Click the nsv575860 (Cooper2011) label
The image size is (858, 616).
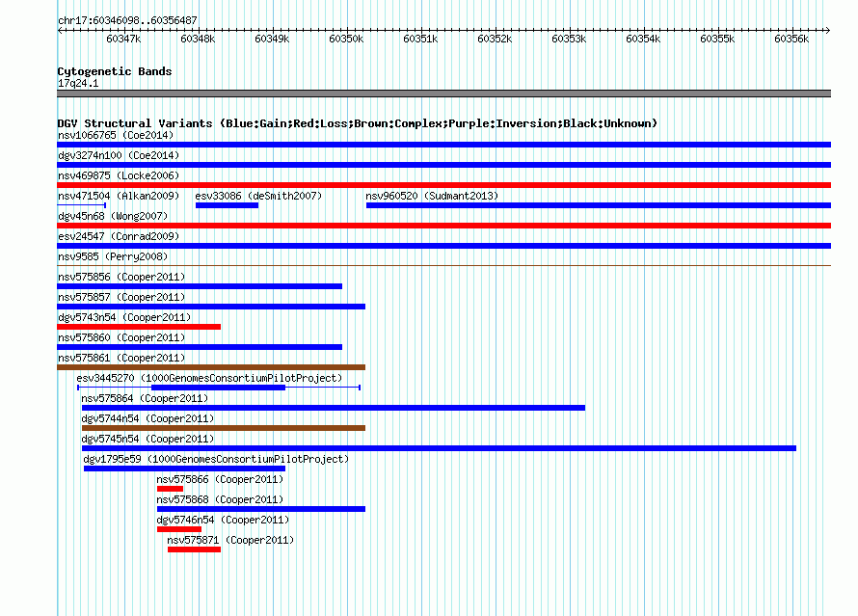pyautogui.click(x=121, y=337)
